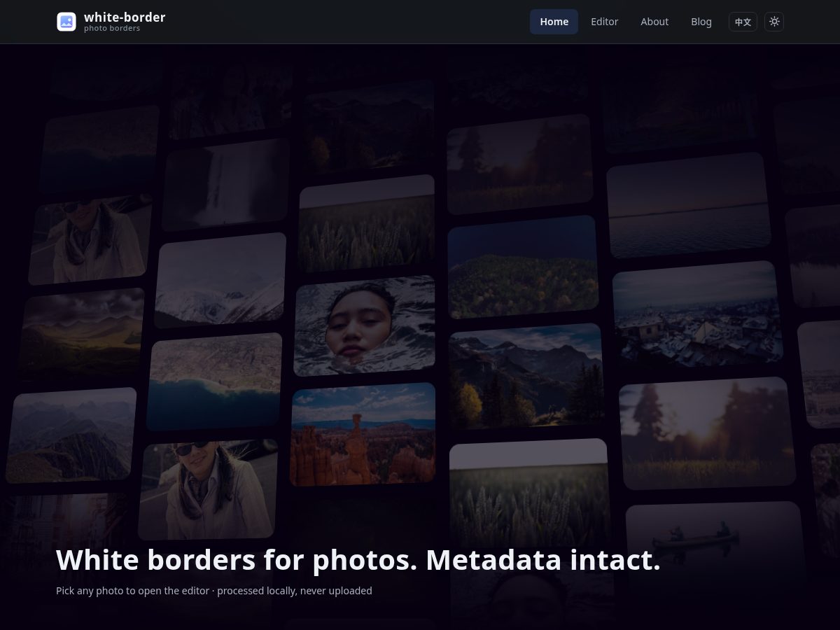Screen dimensions: 840x630
Task: Toggle the light/dark theme sun icon
Action: point(774,22)
